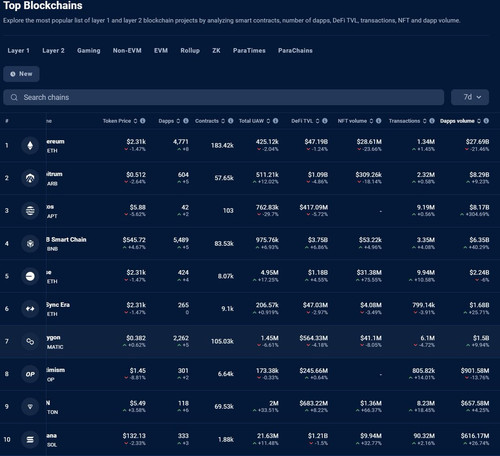Click Optimism's $901.58M dapps volume

point(475,370)
